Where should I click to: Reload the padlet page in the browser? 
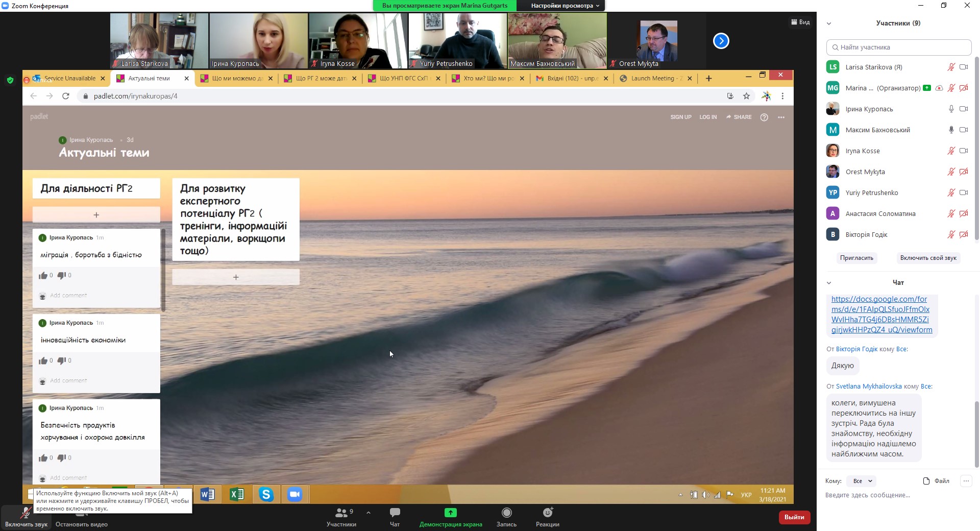[x=66, y=96]
